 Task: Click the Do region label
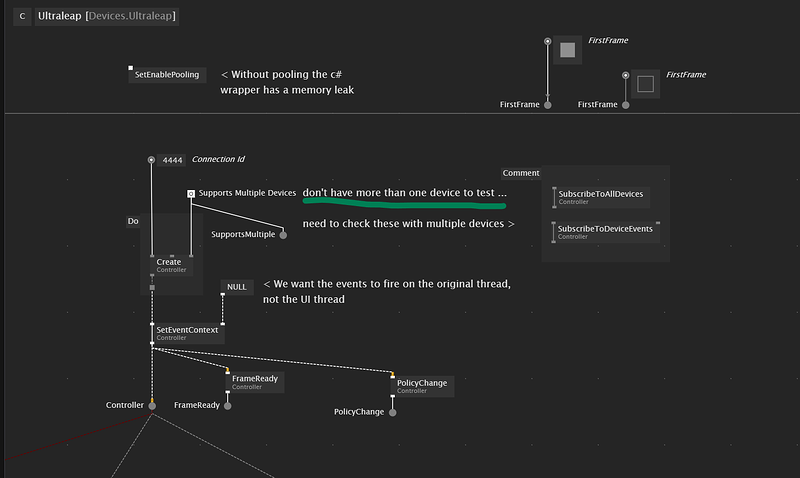point(133,221)
